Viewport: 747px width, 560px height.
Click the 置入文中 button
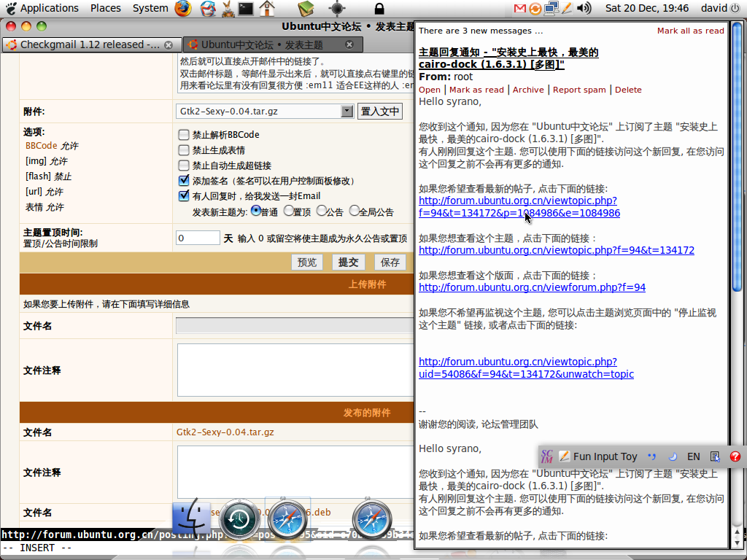(x=379, y=112)
